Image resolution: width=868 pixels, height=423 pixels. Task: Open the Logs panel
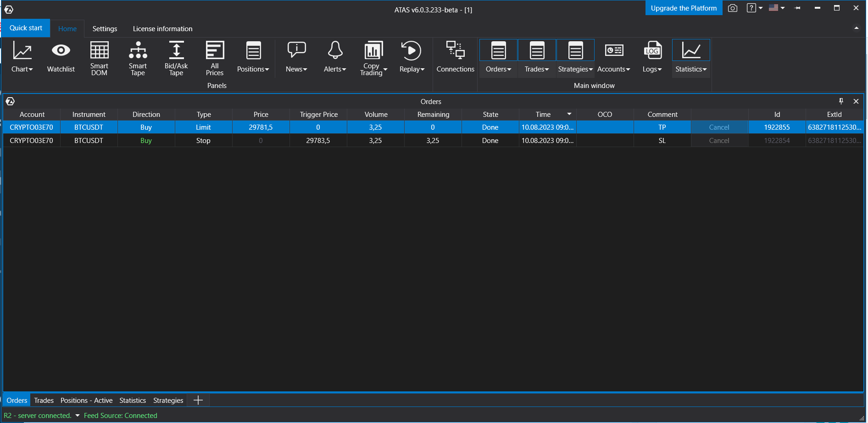(652, 57)
